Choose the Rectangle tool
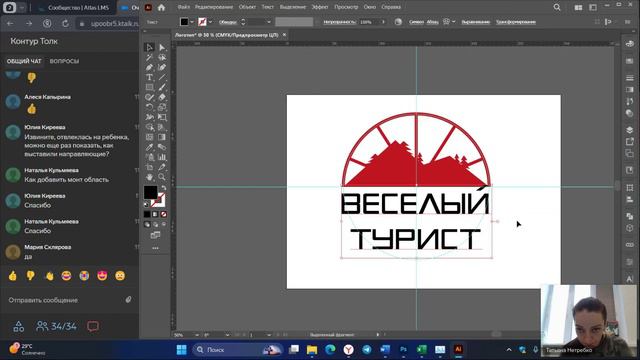Screen dimensions: 640x360 [x=149, y=87]
